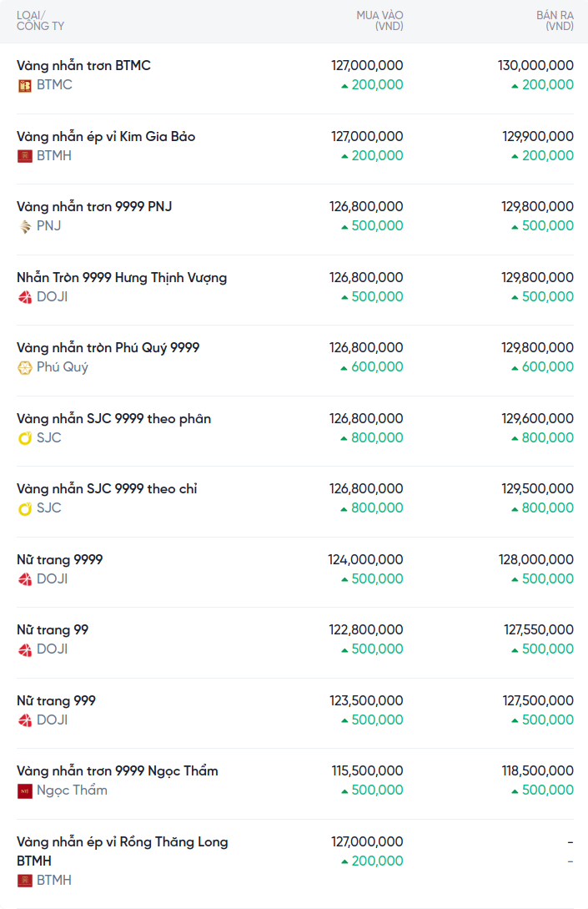Click BTMH logo under Kim Gia Bảo
Screen dimensions: 588x909
point(25,156)
